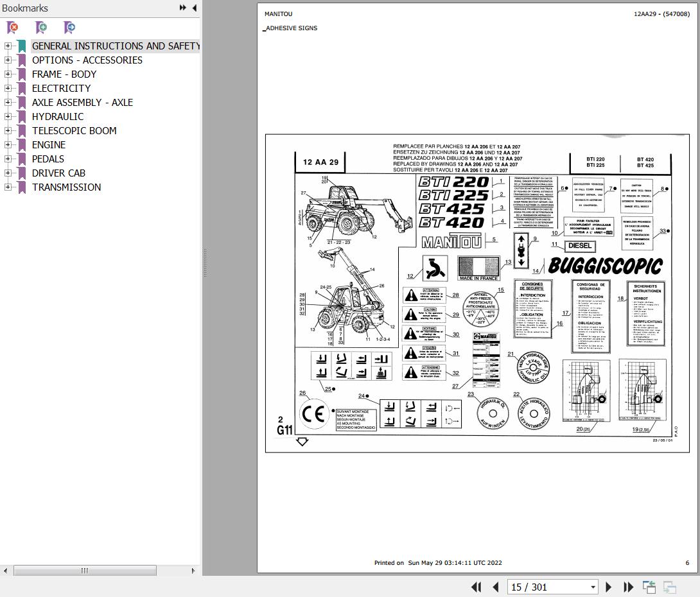Expand the DRIVER CAB bookmark node
700x597 pixels.
click(x=8, y=173)
